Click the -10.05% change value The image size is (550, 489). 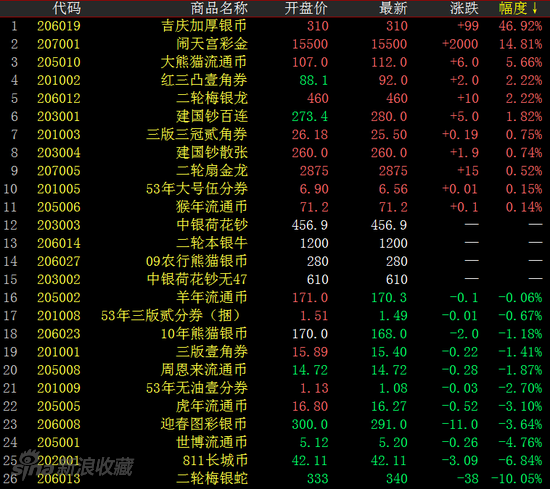pyautogui.click(x=517, y=479)
